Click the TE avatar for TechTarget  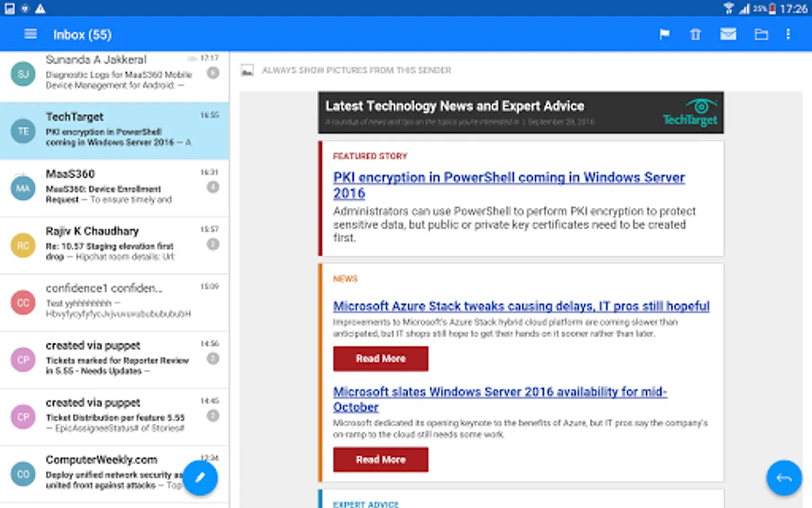pyautogui.click(x=23, y=131)
